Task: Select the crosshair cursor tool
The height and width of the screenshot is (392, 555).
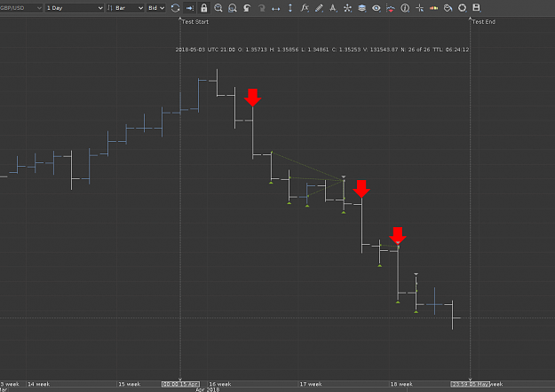Action: [x=419, y=8]
